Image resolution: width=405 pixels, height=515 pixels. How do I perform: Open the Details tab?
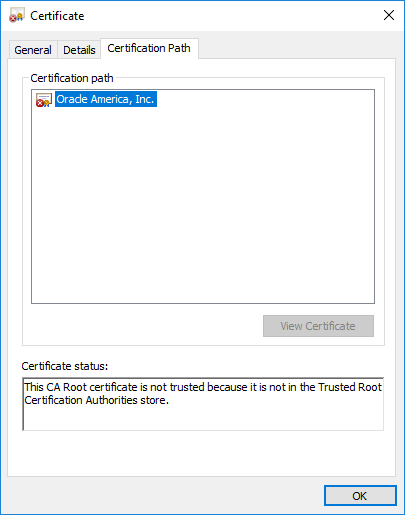(x=79, y=50)
